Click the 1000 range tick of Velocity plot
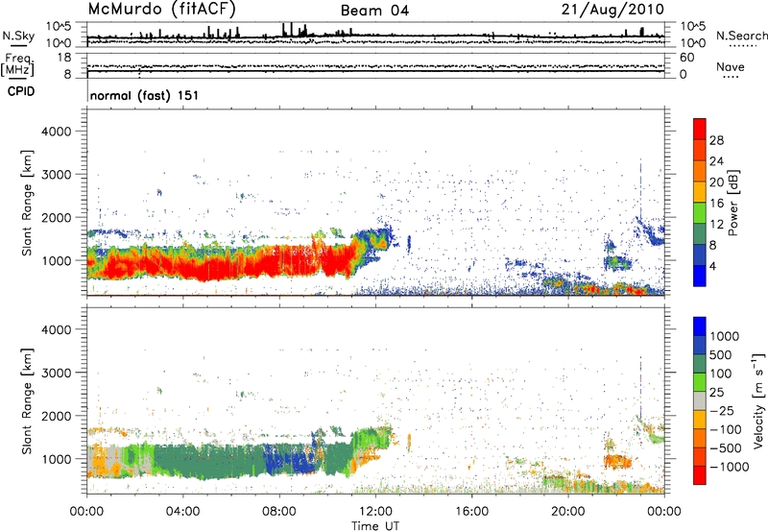This screenshot has height=532, width=768. (57, 459)
